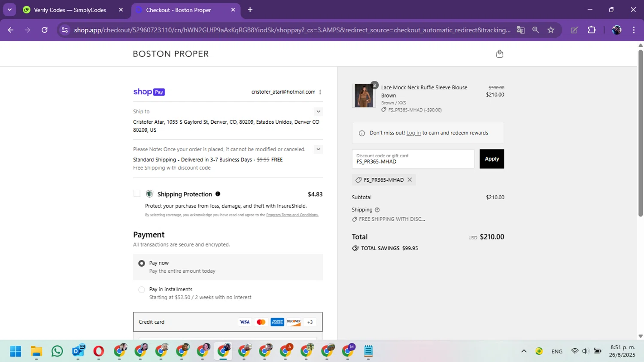Screen dimensions: 644x362
Task: Focus the discount code or gift card field
Action: point(413,159)
